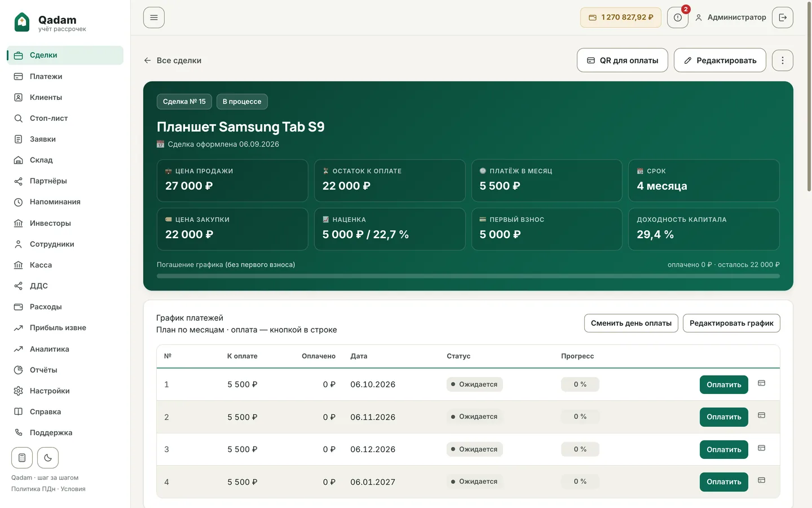
Task: Click the Доходность капитала 29,4 % card
Action: coord(704,229)
